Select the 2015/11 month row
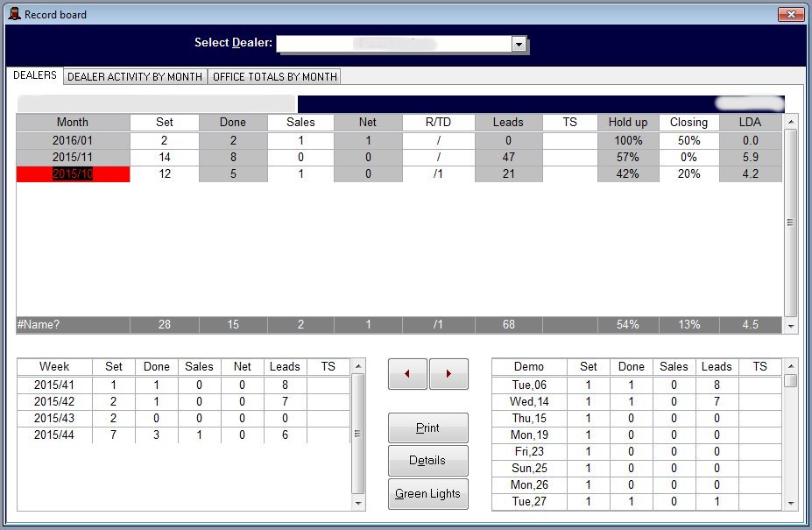Image resolution: width=812 pixels, height=530 pixels. [399, 157]
